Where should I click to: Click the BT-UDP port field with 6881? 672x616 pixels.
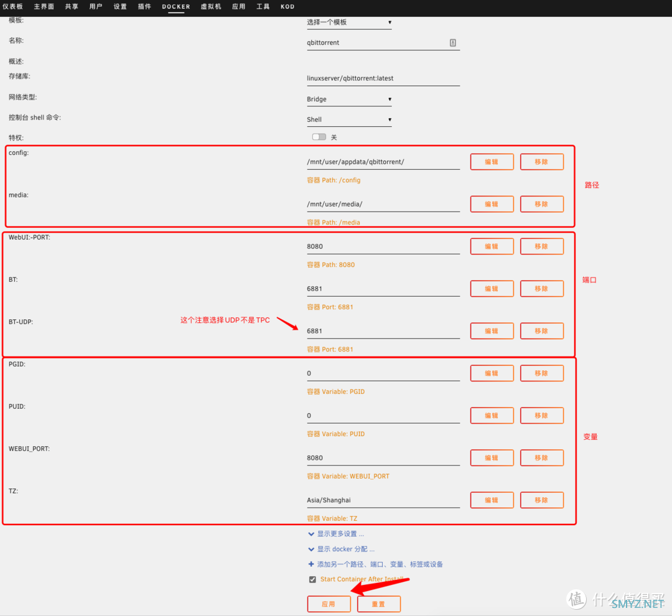383,332
